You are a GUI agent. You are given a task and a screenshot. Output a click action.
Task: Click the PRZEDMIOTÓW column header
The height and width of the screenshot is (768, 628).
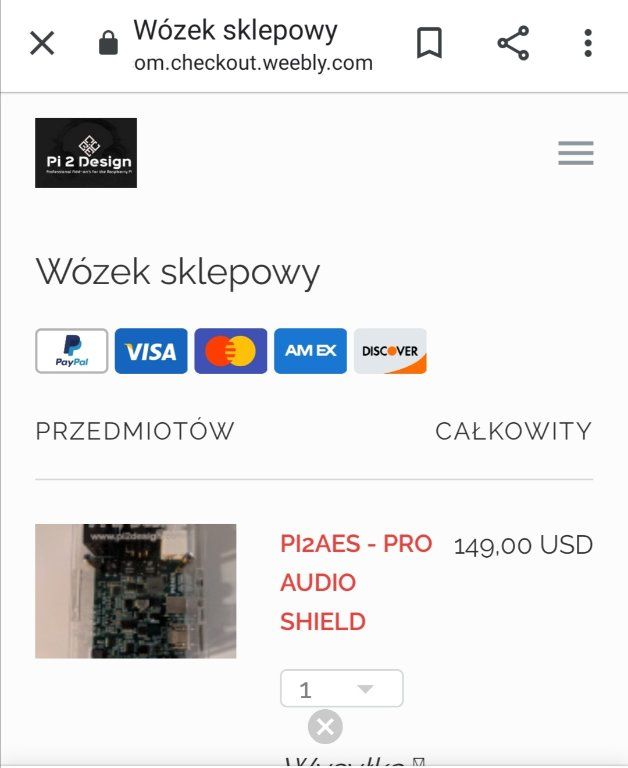pos(135,431)
